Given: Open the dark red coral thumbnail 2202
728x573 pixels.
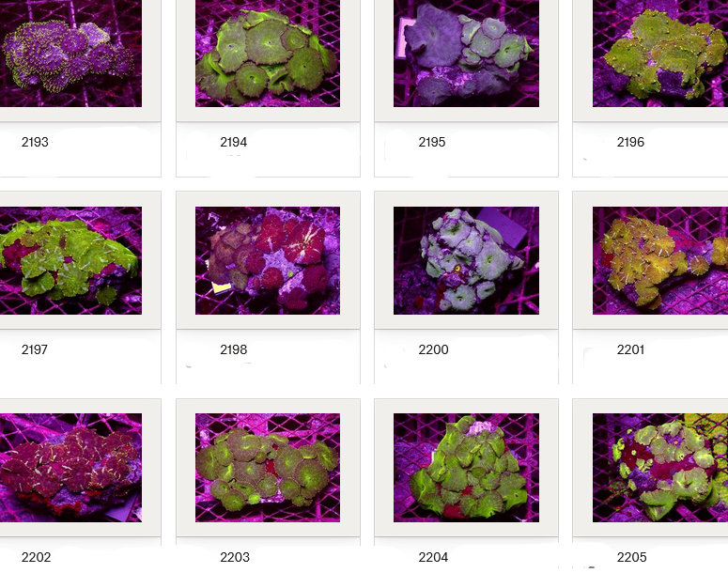Looking at the screenshot, I should (x=70, y=467).
